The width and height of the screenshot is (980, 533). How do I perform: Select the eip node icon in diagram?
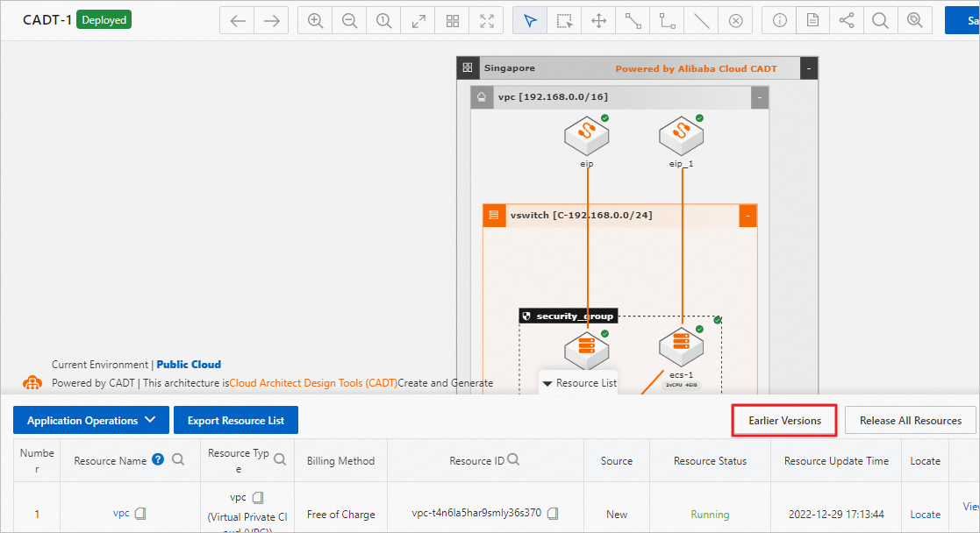click(586, 136)
